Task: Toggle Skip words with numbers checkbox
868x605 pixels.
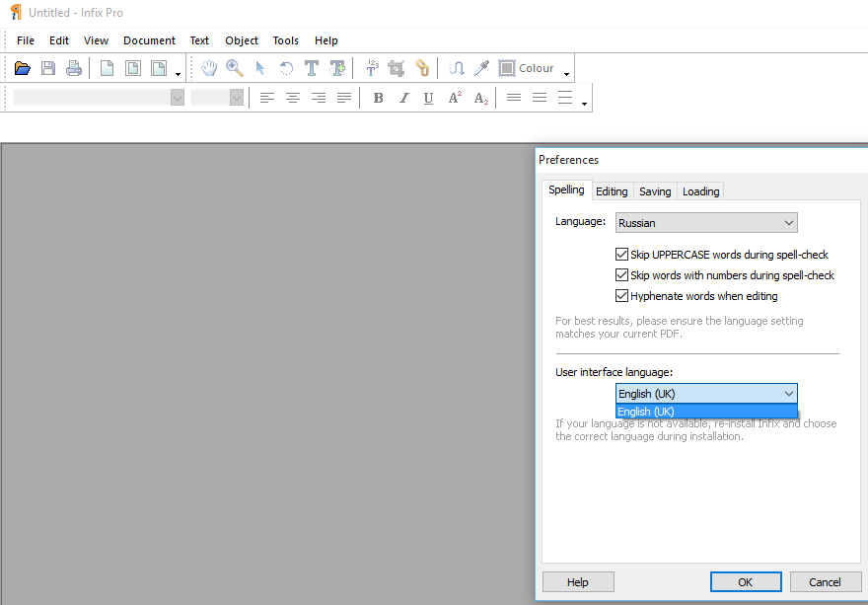Action: (x=622, y=275)
